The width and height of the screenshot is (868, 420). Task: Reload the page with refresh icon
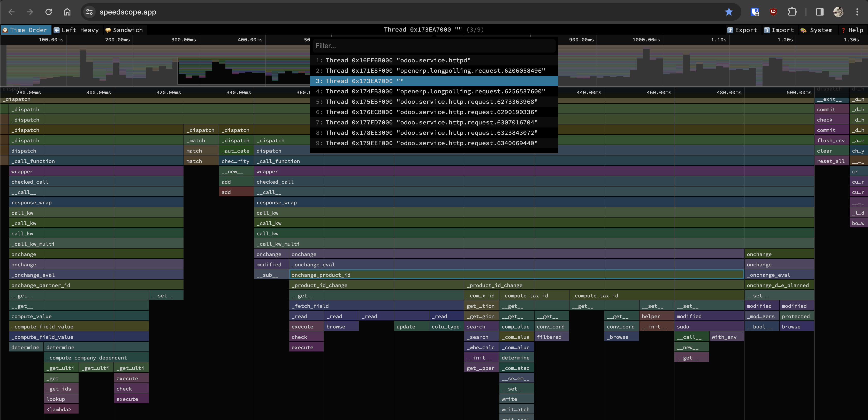point(49,12)
